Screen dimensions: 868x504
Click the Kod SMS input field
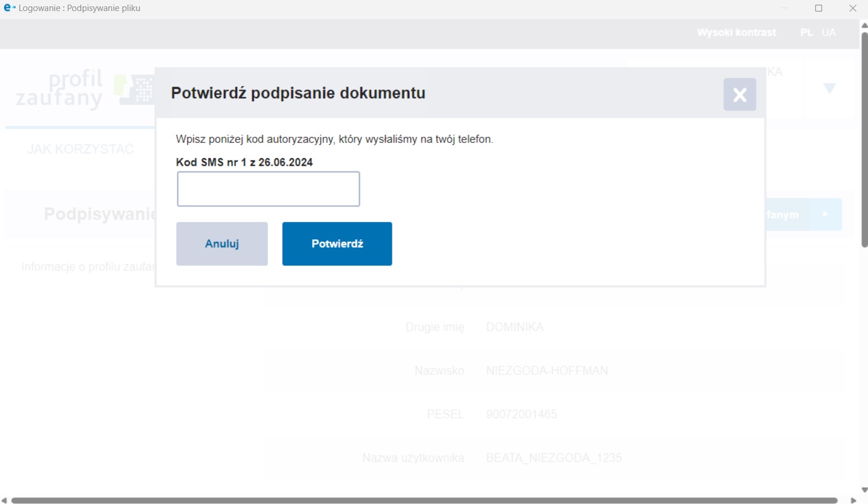coord(269,189)
